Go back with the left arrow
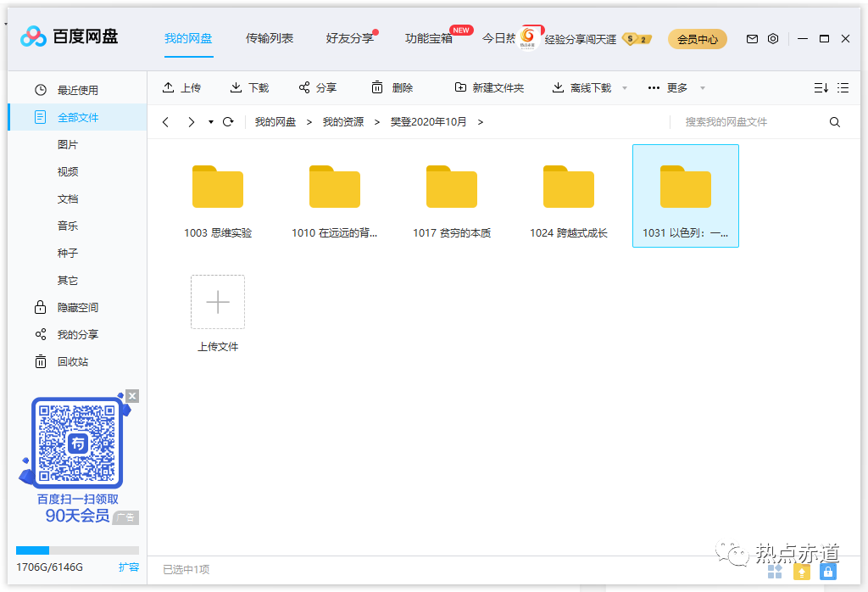Viewport: 868px width, 592px height. [165, 122]
